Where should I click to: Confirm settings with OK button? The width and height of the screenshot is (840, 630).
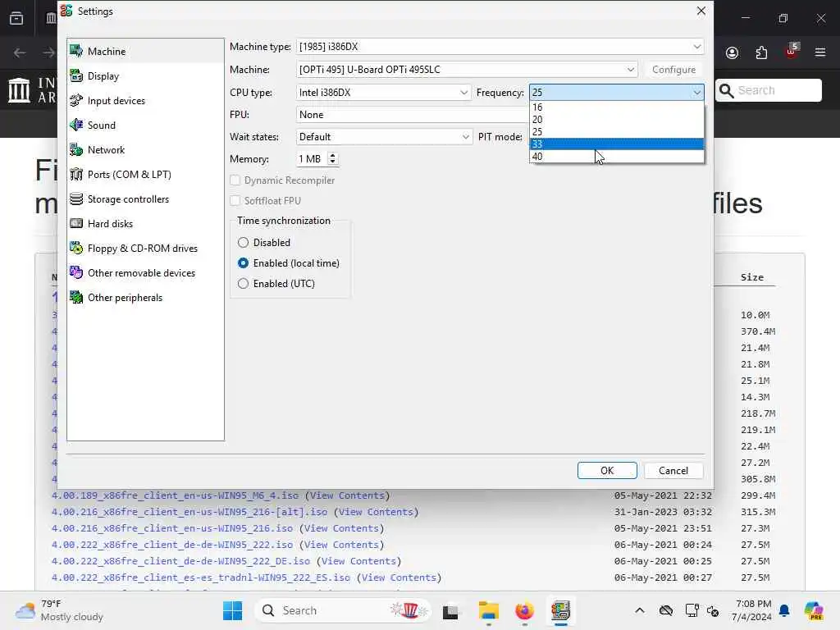607,470
